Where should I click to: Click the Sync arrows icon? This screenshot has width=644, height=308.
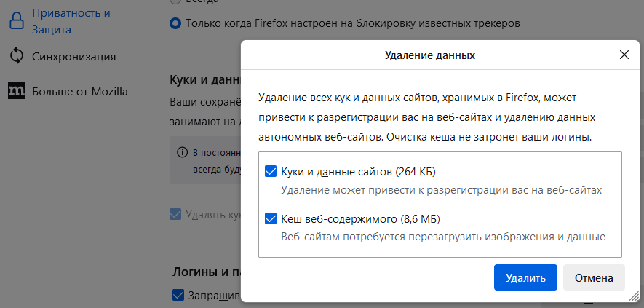click(17, 56)
